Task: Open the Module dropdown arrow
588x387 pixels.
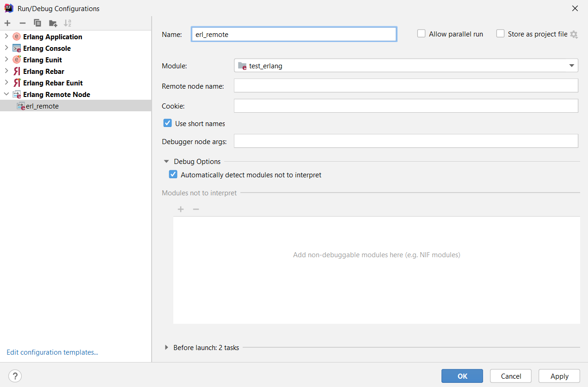Action: click(571, 66)
